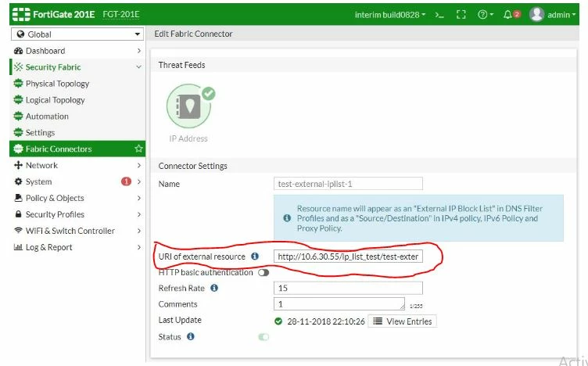This screenshot has width=588, height=366.
Task: Click the Comments text box
Action: coord(339,304)
